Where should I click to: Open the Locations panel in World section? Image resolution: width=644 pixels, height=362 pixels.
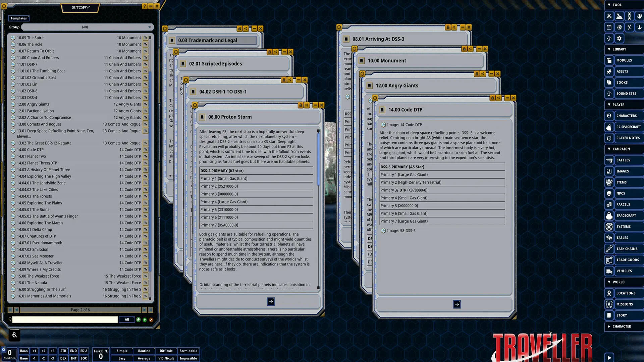[625, 293]
